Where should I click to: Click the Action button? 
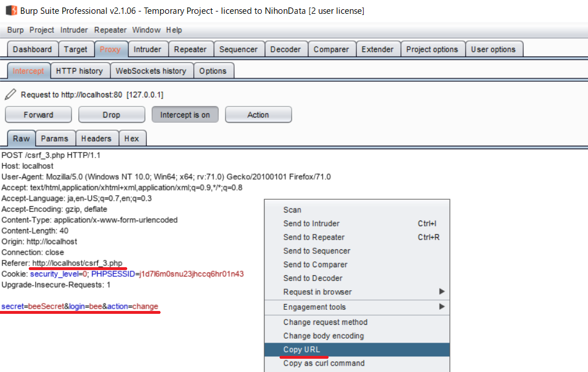tap(258, 115)
